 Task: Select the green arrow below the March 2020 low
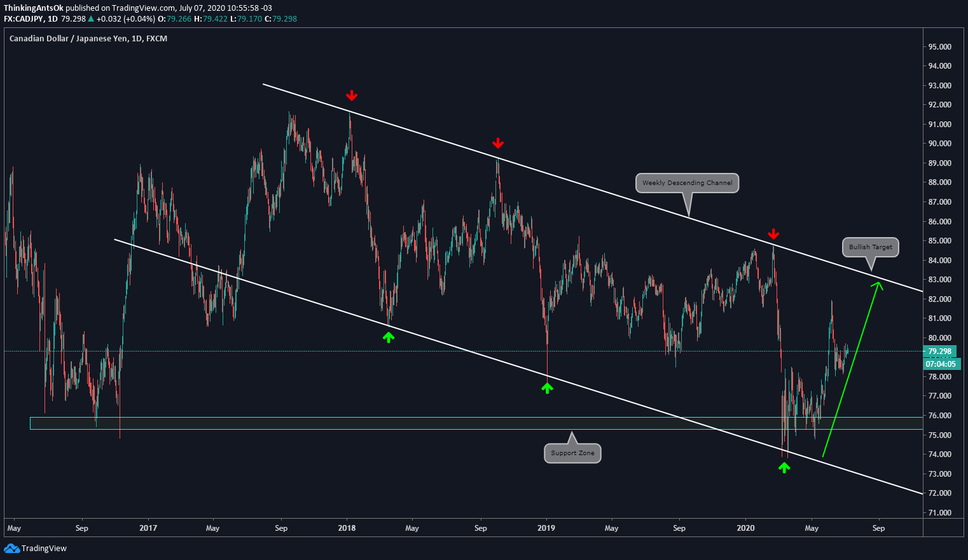click(x=784, y=467)
